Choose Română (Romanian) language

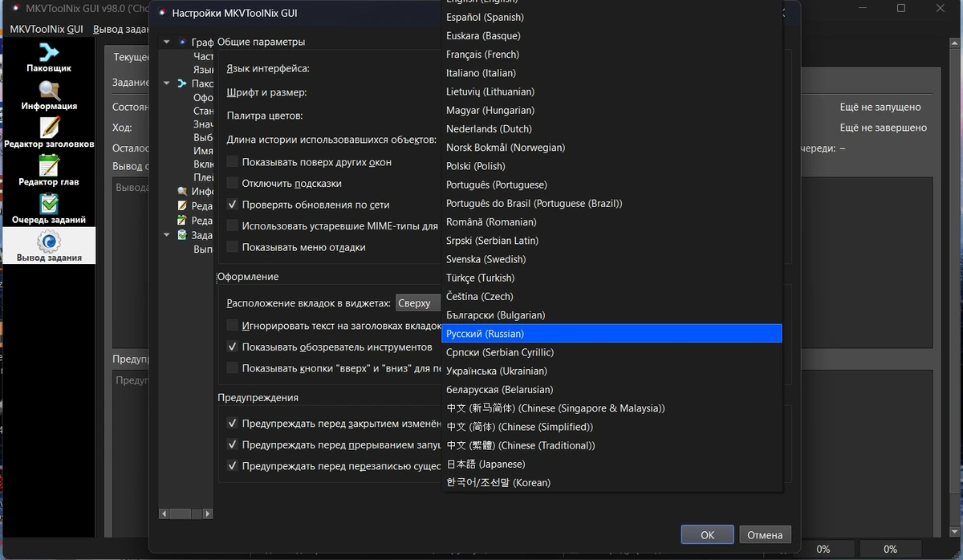pos(612,221)
